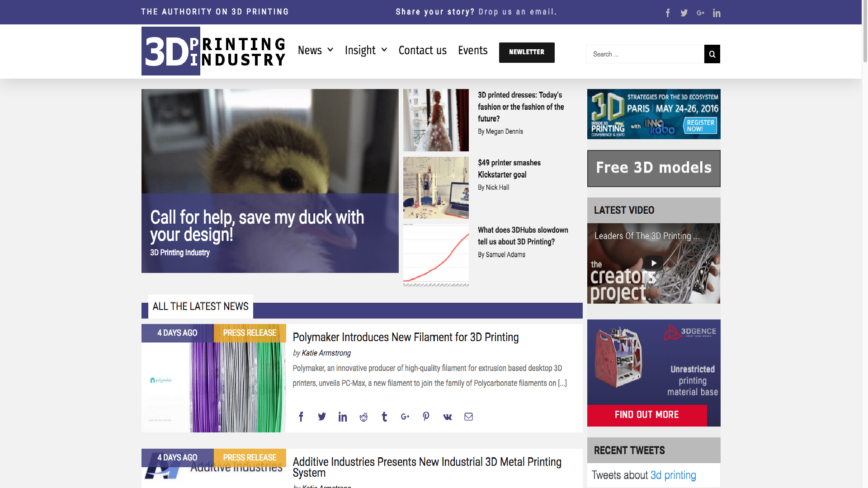The width and height of the screenshot is (868, 488).
Task: Click the Free 3D models banner
Action: coord(654,168)
